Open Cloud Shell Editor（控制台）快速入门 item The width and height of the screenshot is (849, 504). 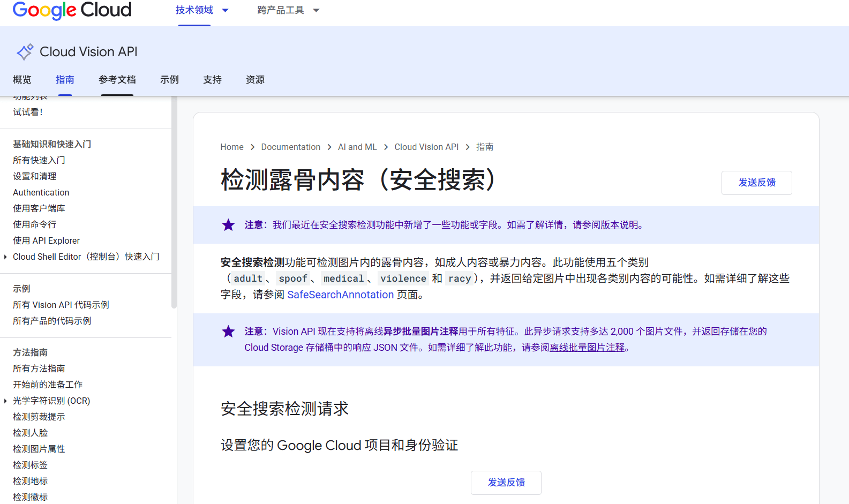coord(86,257)
